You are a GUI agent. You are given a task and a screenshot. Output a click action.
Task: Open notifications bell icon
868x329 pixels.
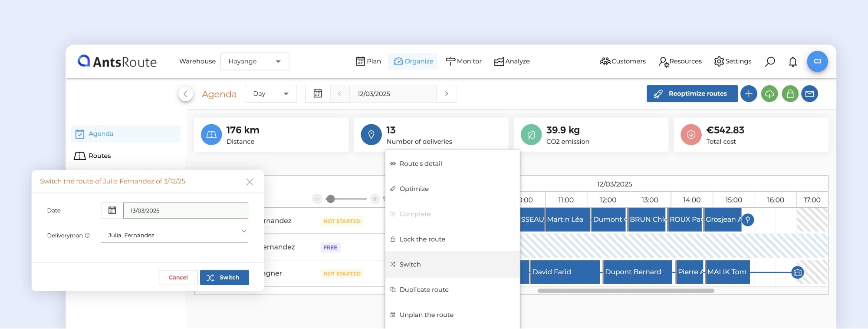coord(792,62)
